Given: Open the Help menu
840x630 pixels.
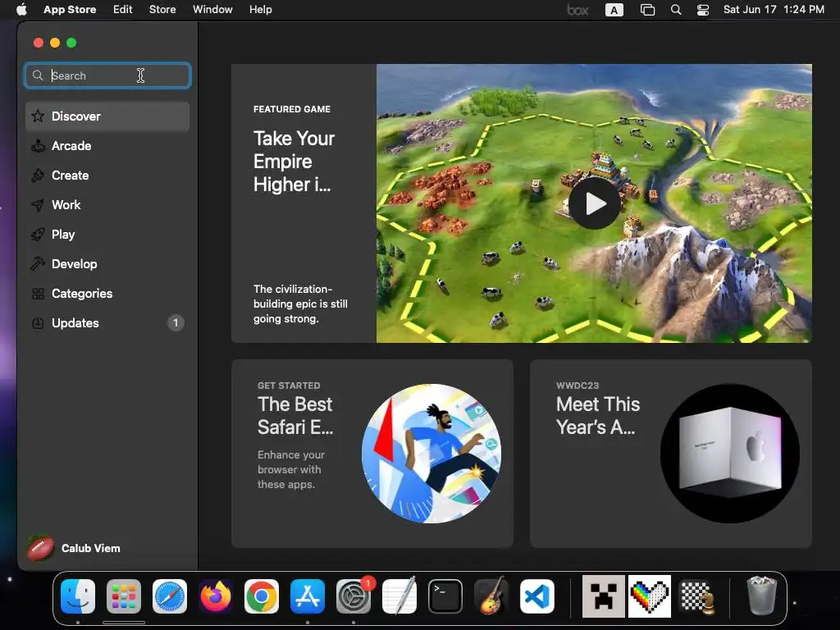Looking at the screenshot, I should [x=260, y=10].
